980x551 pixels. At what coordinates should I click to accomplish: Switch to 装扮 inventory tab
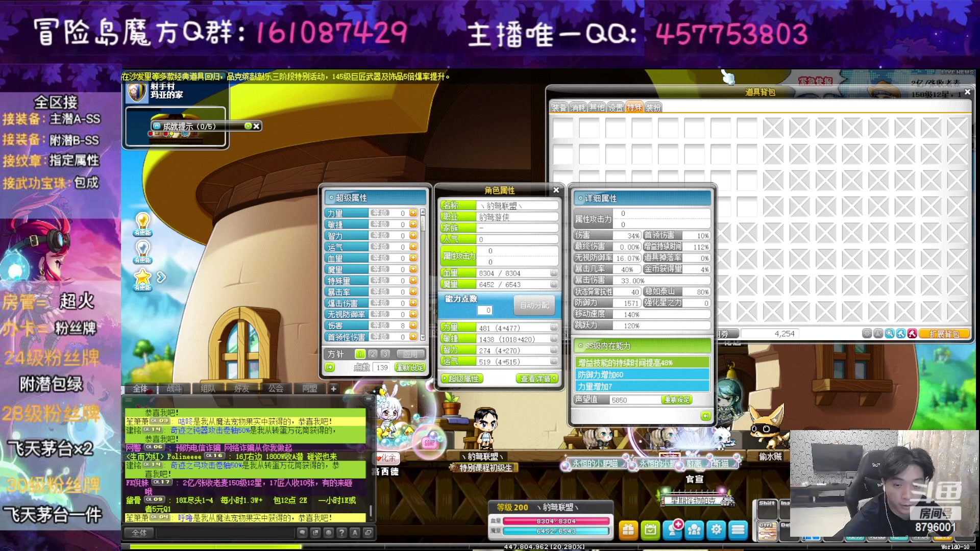click(x=653, y=108)
